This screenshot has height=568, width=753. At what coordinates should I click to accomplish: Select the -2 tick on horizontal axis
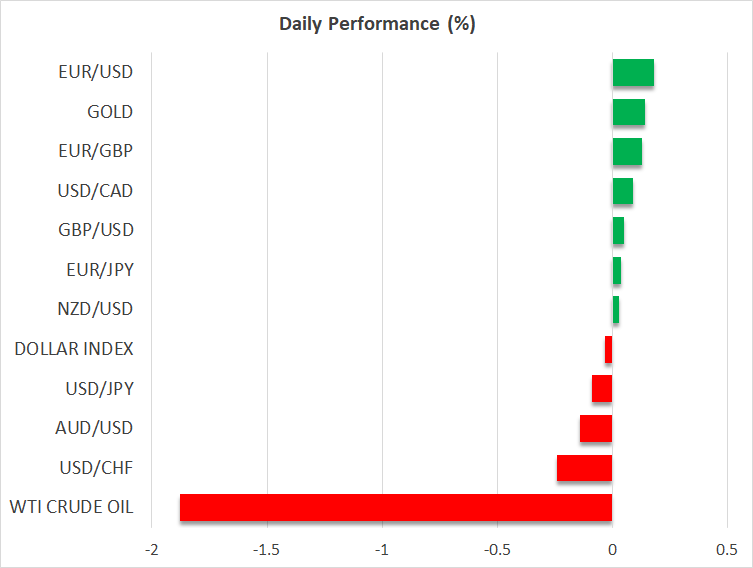click(x=152, y=551)
